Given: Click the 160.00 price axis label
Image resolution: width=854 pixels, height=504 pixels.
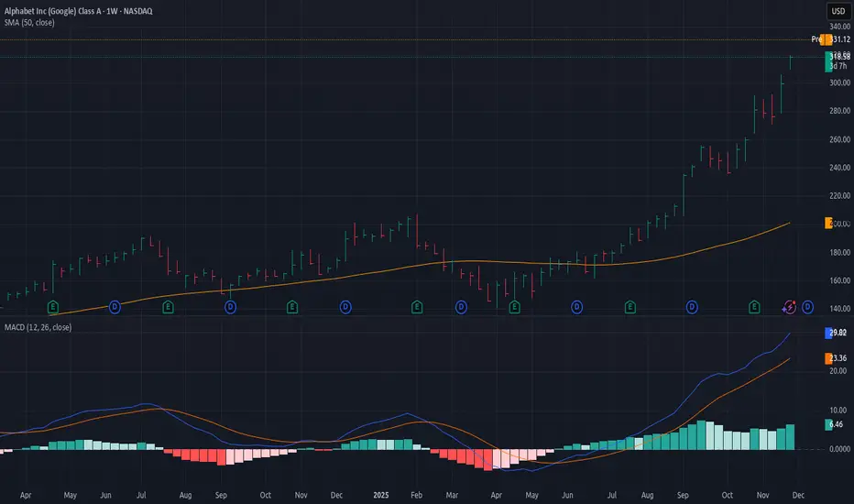Looking at the screenshot, I should (x=839, y=280).
